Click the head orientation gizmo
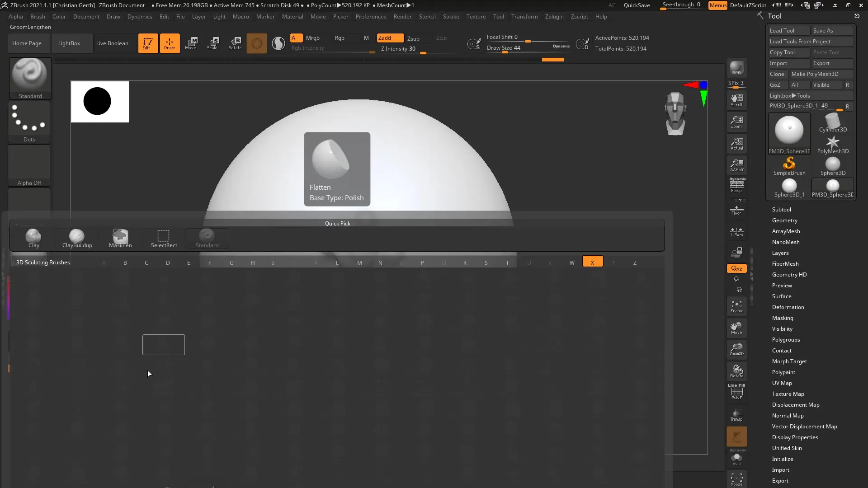 coord(675,113)
